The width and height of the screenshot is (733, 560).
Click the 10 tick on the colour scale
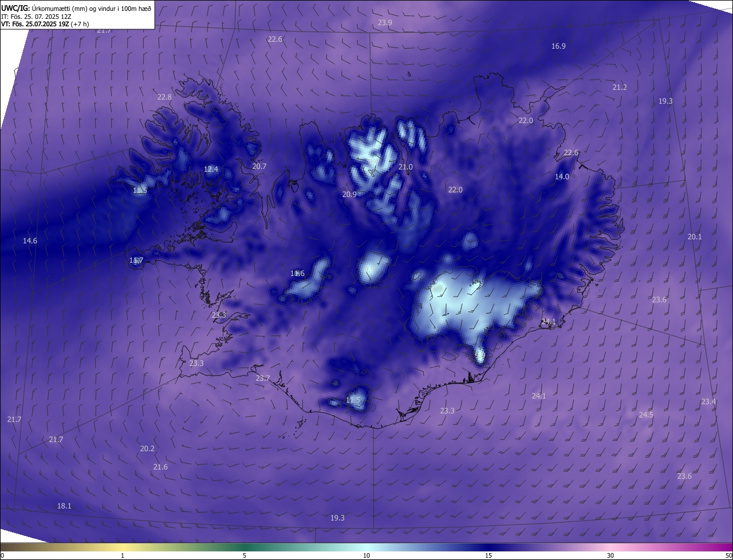(x=366, y=555)
